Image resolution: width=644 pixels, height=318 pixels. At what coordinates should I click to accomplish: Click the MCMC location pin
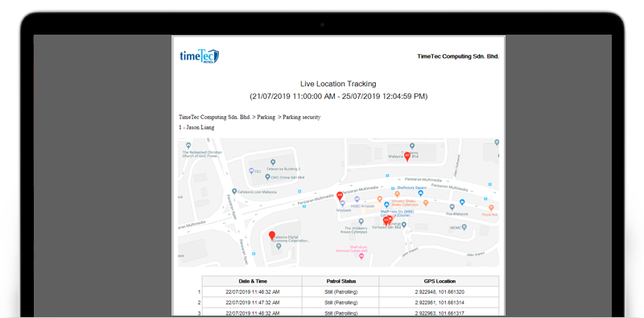tap(464, 227)
